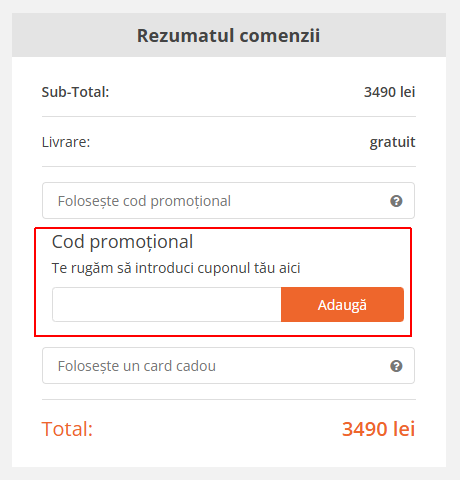Click the orange Adaugă button
The image size is (460, 480).
342,305
